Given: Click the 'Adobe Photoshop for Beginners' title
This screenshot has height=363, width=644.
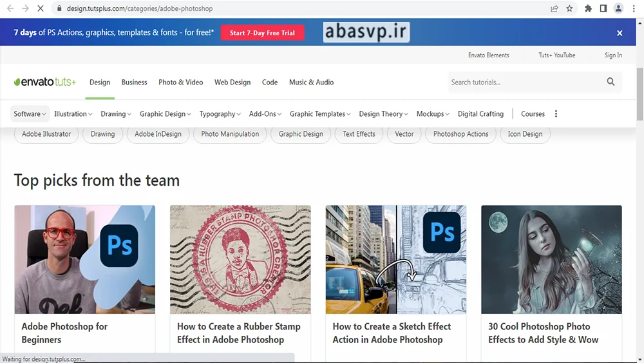Looking at the screenshot, I should coord(64,333).
